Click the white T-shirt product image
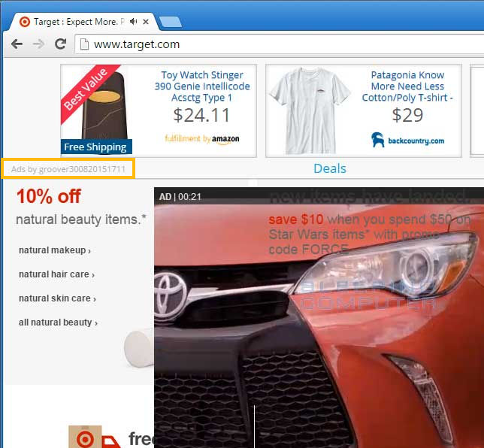 click(x=310, y=110)
